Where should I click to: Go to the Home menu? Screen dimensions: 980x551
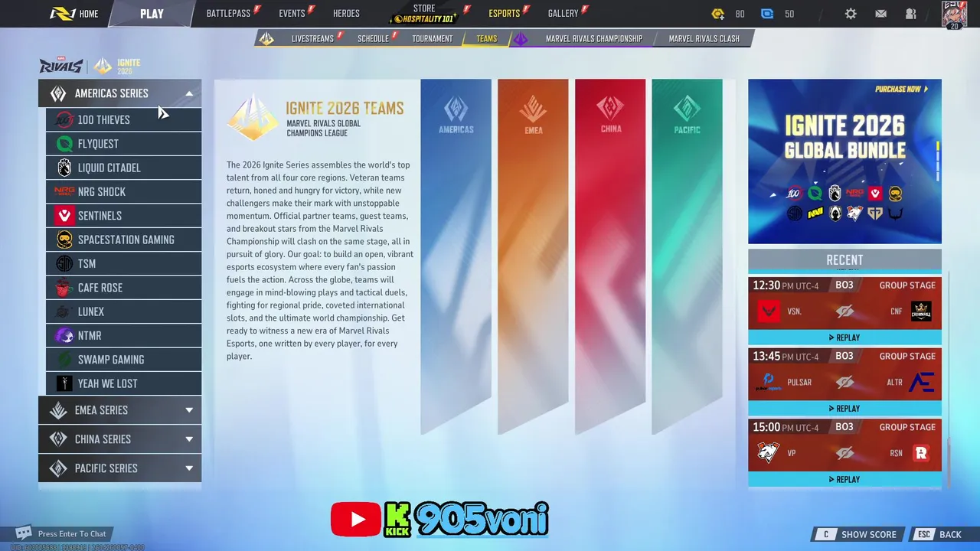[73, 14]
